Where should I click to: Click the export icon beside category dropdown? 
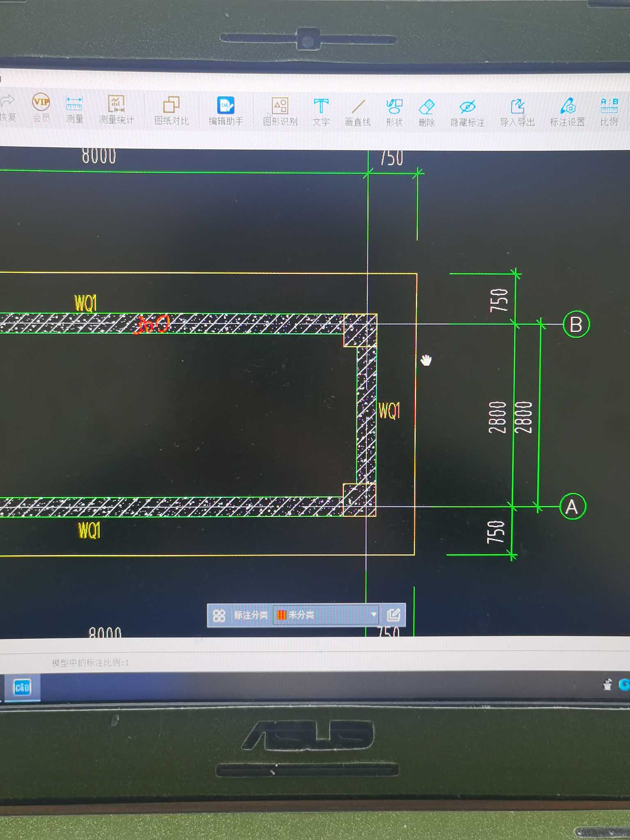click(x=393, y=614)
